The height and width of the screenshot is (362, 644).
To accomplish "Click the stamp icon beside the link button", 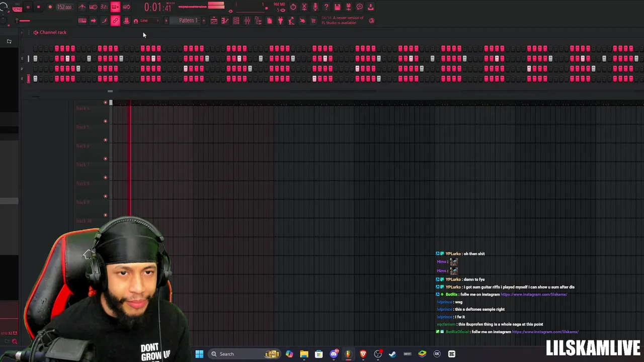I will pos(126,21).
